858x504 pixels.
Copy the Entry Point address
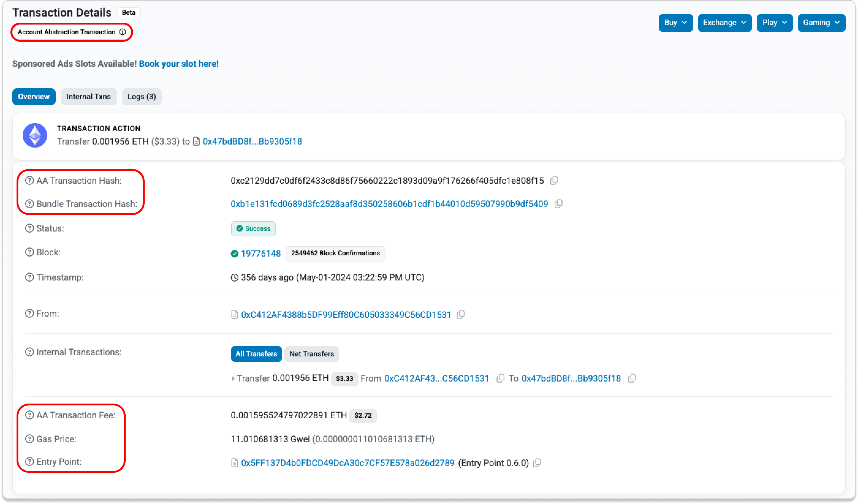click(537, 463)
